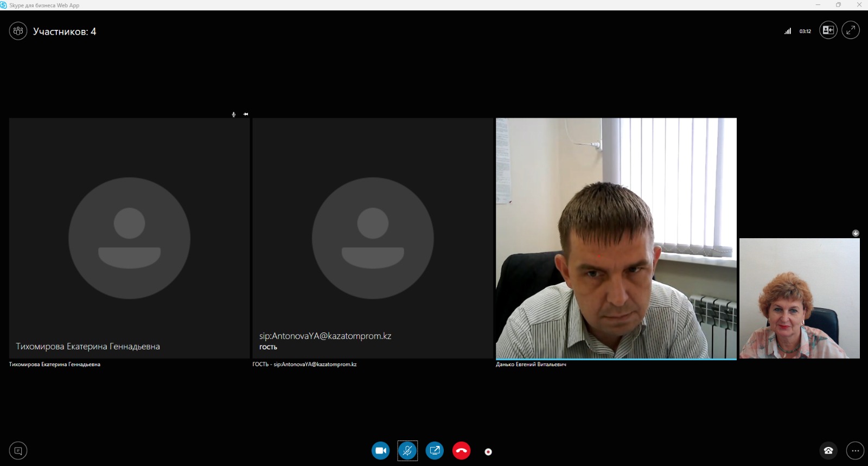Screen dimensions: 868x466
Task: Unmute the microphone
Action: click(x=407, y=451)
